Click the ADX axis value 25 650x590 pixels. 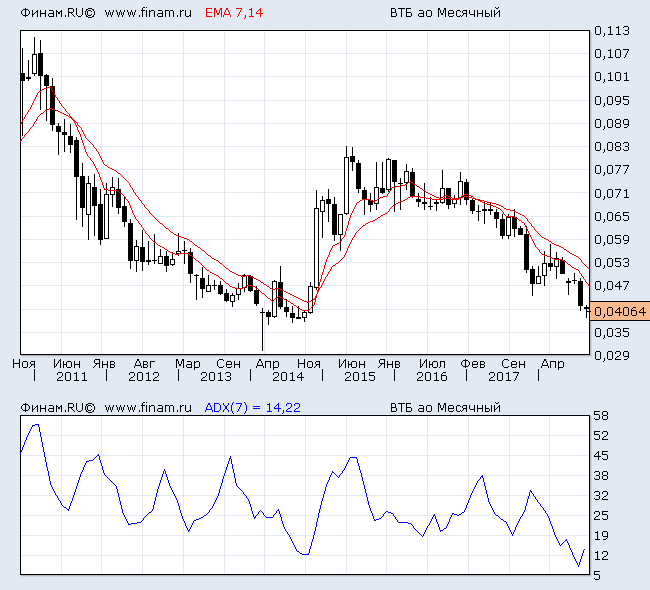[601, 516]
